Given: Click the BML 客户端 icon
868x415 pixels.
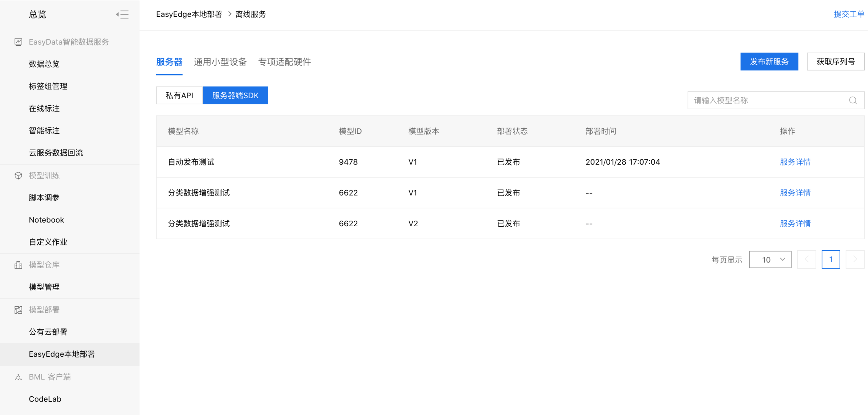Looking at the screenshot, I should [x=18, y=377].
